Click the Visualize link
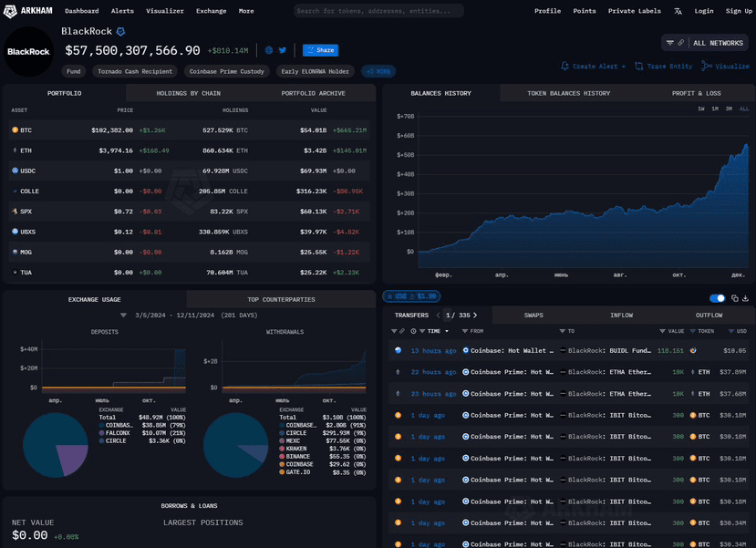The width and height of the screenshot is (756, 548). (726, 66)
